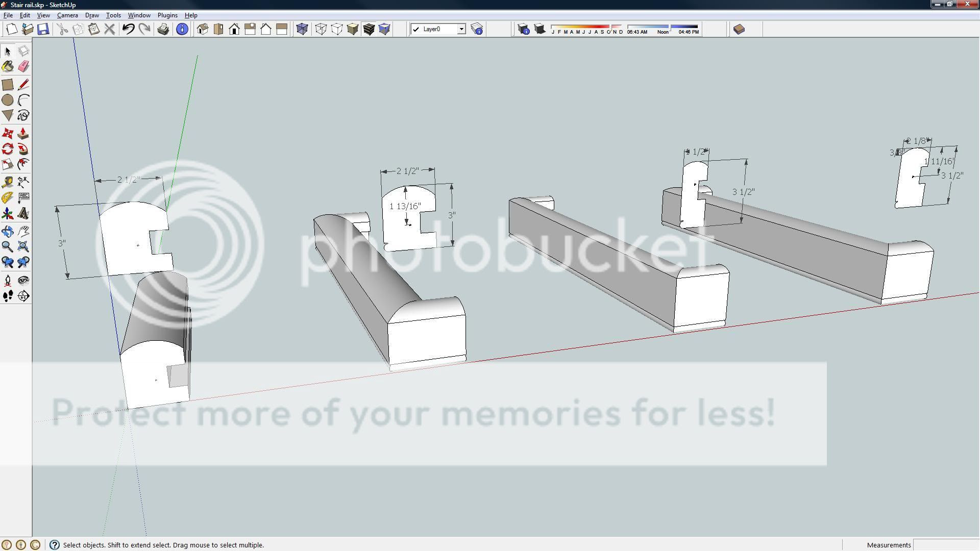The width and height of the screenshot is (980, 551).
Task: Open the Model Info icon
Action: click(182, 29)
